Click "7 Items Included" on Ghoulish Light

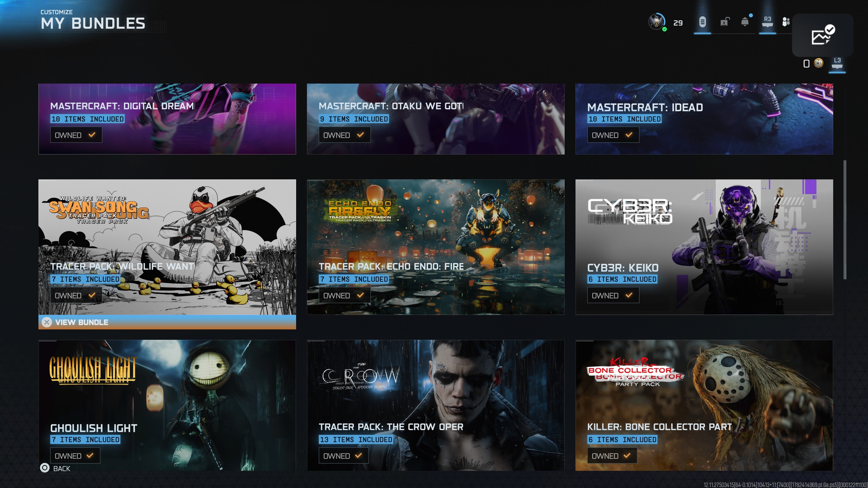[x=85, y=439]
